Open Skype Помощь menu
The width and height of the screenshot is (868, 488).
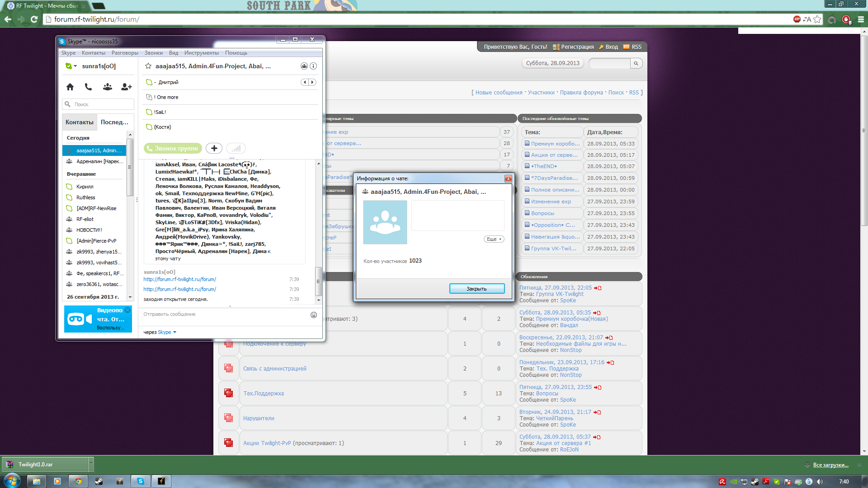pyautogui.click(x=236, y=53)
